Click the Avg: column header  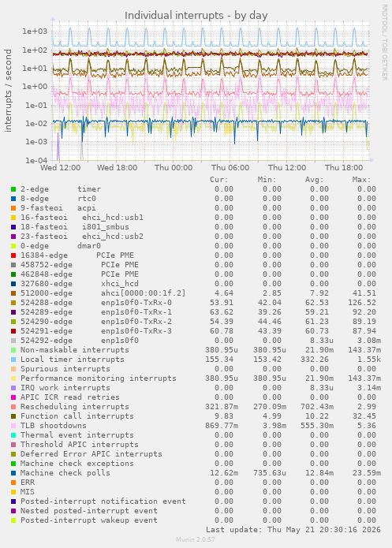point(315,180)
